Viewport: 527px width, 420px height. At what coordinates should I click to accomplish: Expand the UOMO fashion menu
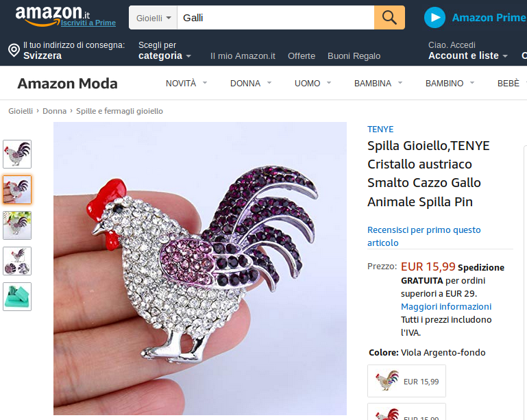click(313, 84)
